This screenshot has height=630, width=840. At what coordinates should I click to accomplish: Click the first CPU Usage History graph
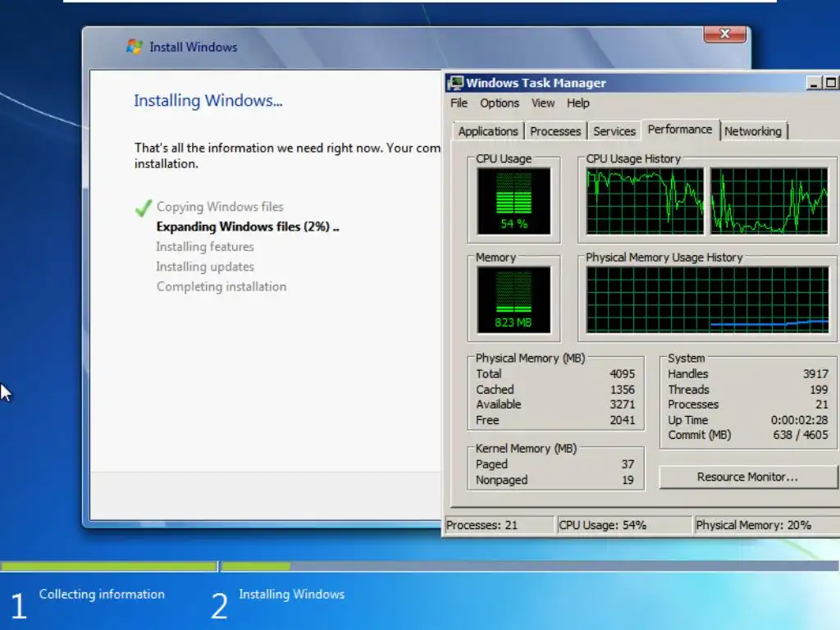pos(645,201)
